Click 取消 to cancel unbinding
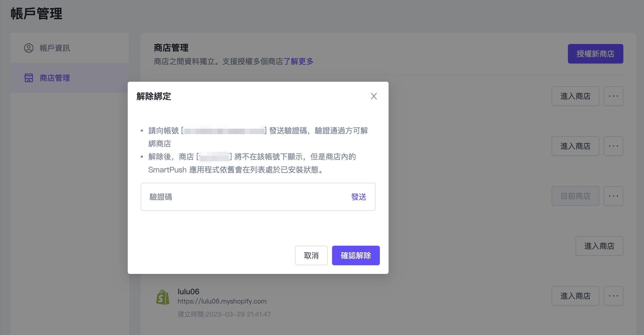This screenshot has height=335, width=644. 311,255
